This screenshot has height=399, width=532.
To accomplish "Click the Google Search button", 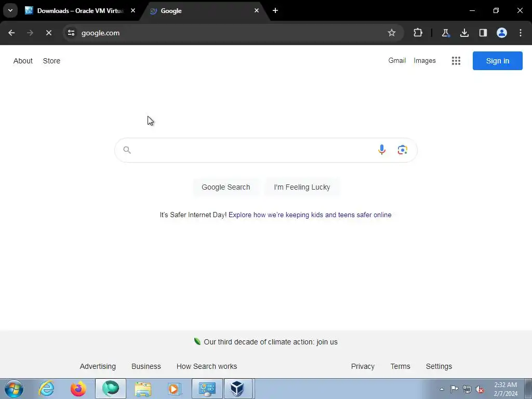I will (225, 187).
